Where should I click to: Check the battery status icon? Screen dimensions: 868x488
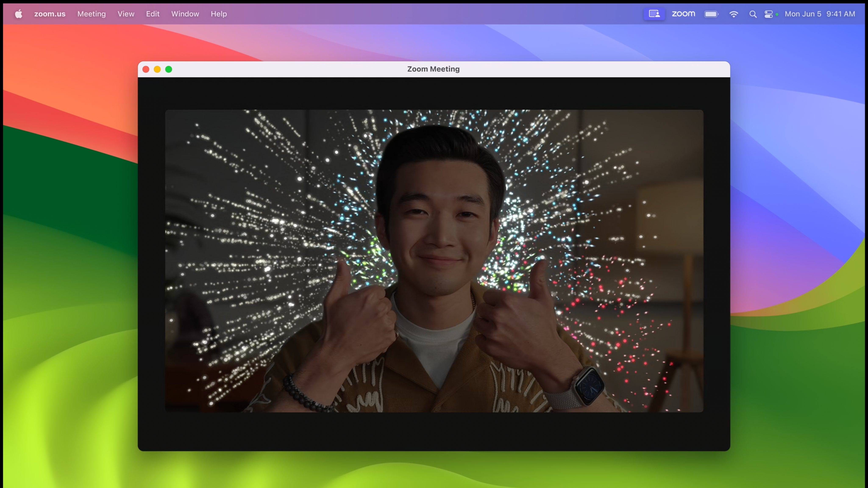(x=711, y=14)
